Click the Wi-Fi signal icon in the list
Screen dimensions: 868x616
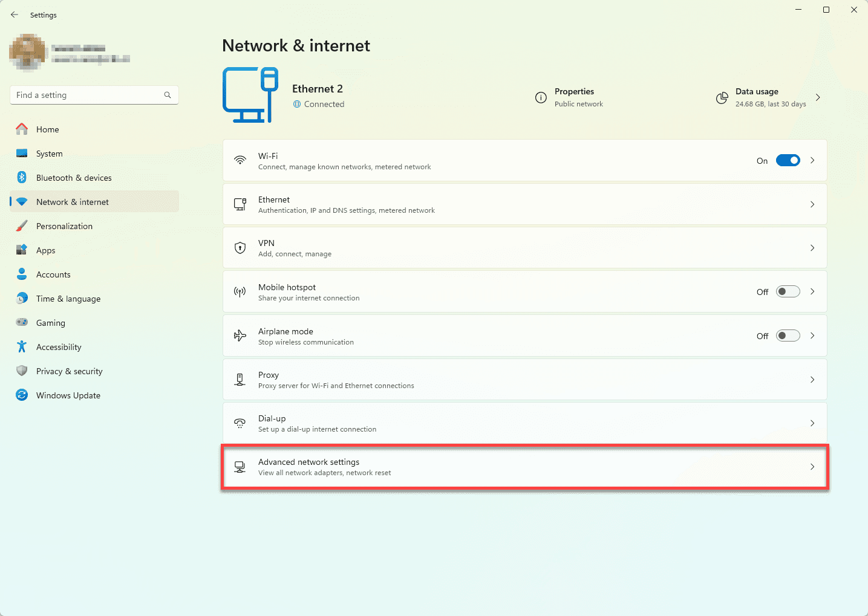pyautogui.click(x=240, y=160)
